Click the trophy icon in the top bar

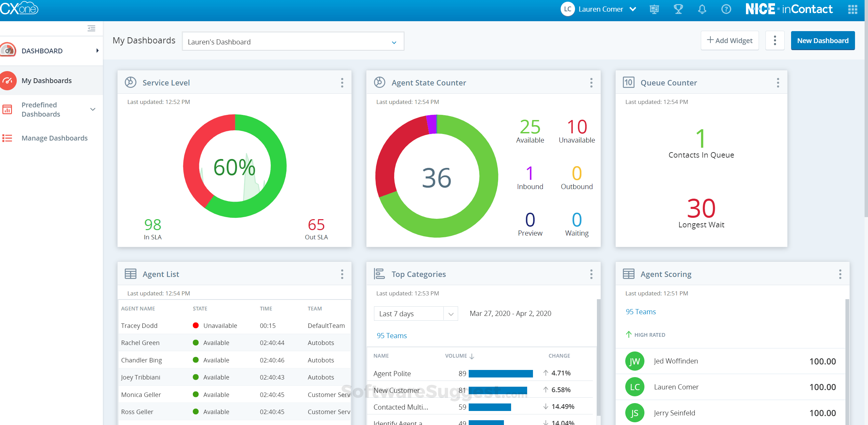point(678,9)
